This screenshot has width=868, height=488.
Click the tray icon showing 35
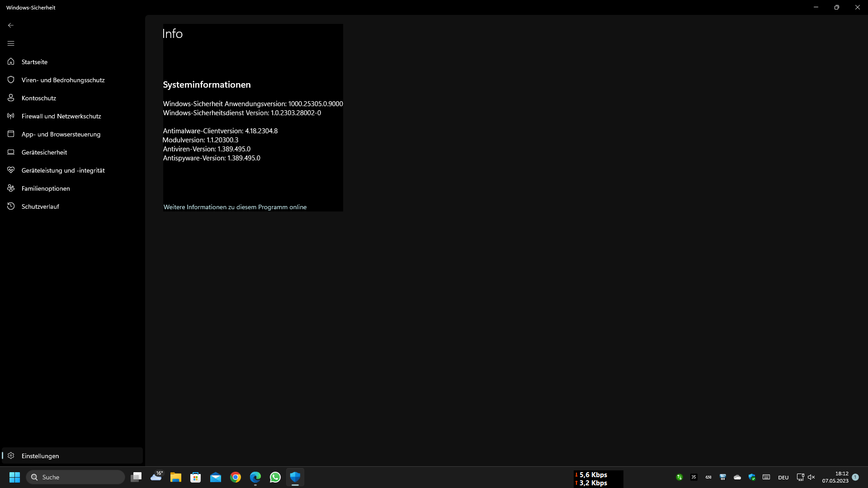(x=694, y=477)
